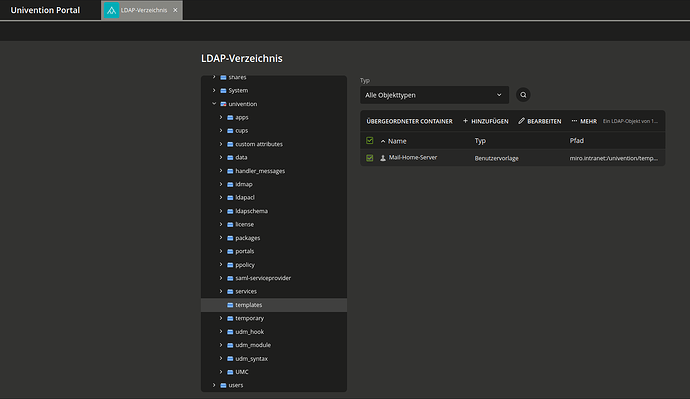
Task: Open the Mail-Home-Server entry
Action: click(x=413, y=157)
